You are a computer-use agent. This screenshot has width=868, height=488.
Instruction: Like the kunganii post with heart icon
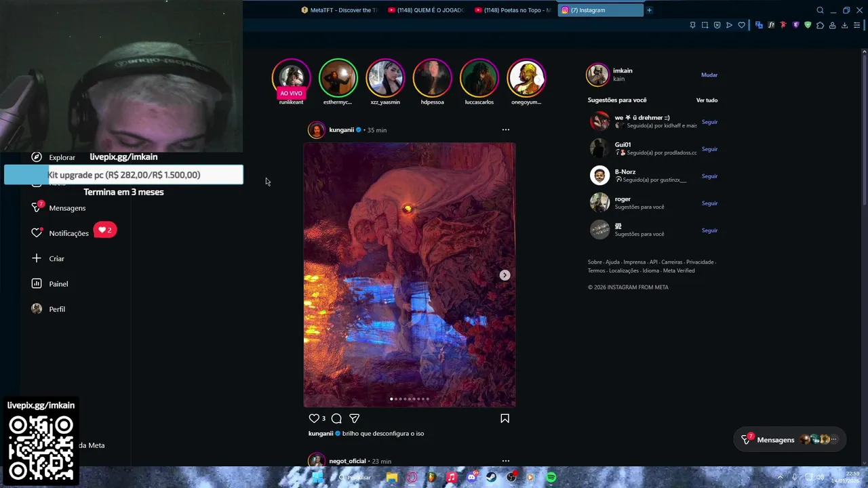(313, 419)
